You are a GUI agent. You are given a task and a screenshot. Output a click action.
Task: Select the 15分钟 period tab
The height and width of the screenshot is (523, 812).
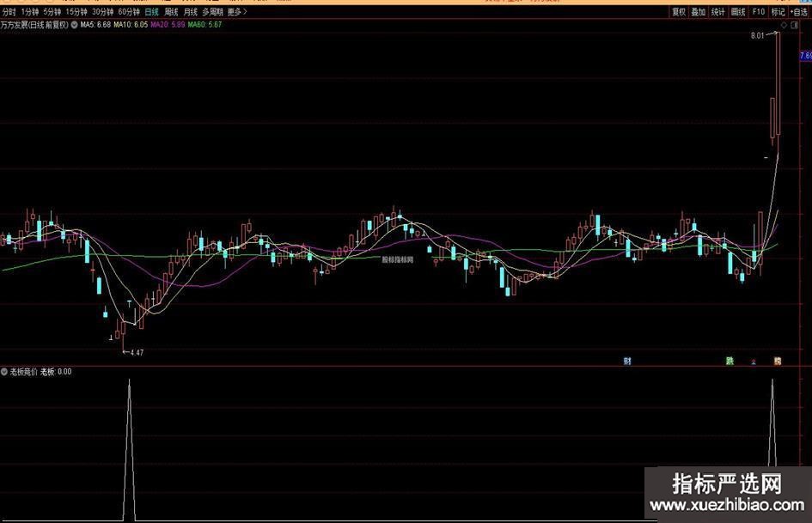[76, 11]
